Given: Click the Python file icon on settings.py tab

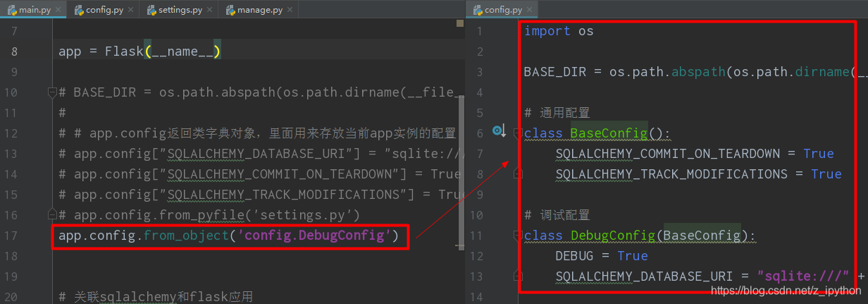Looking at the screenshot, I should point(153,10).
